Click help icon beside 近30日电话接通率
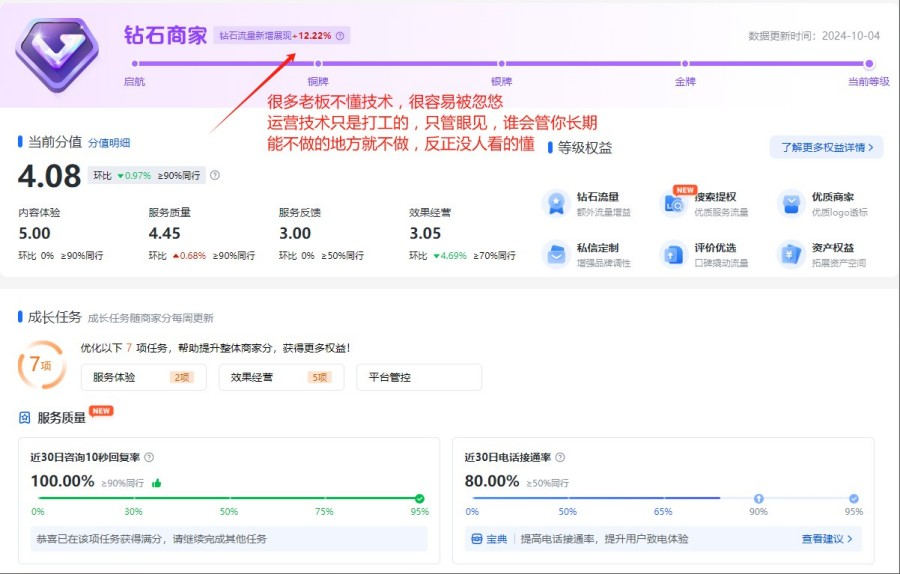The image size is (900, 574). (560, 457)
